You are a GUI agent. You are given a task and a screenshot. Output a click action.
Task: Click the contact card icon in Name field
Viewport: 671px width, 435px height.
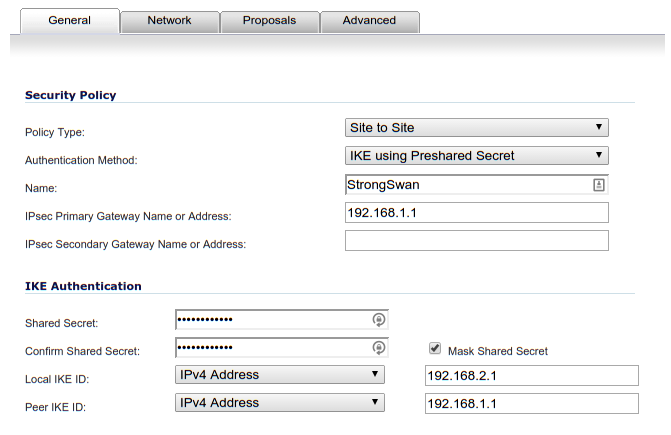click(598, 185)
